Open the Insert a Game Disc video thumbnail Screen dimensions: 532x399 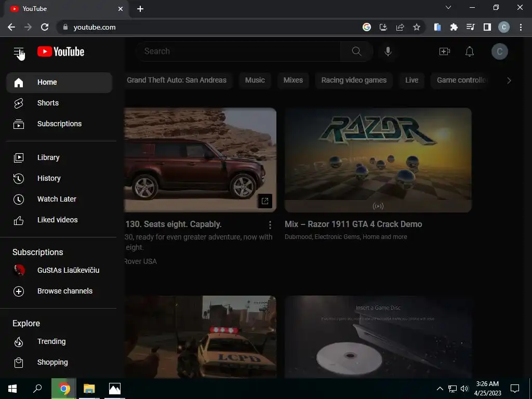click(x=378, y=337)
